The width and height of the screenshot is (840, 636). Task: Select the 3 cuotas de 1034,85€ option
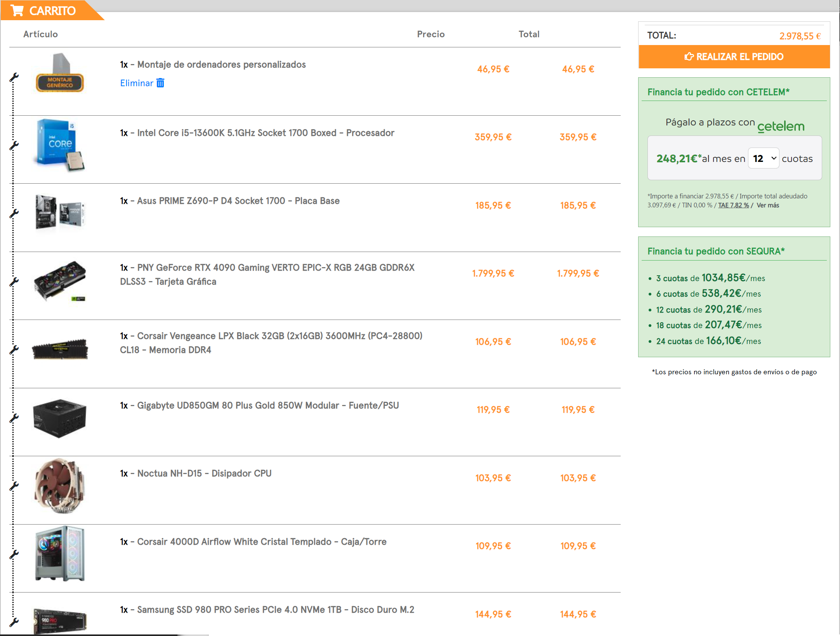(x=710, y=278)
